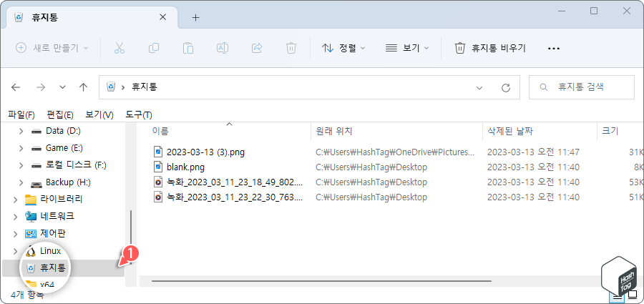Expand the Game (E:) drive node
Screen dimensions: 644x304
tap(21, 148)
